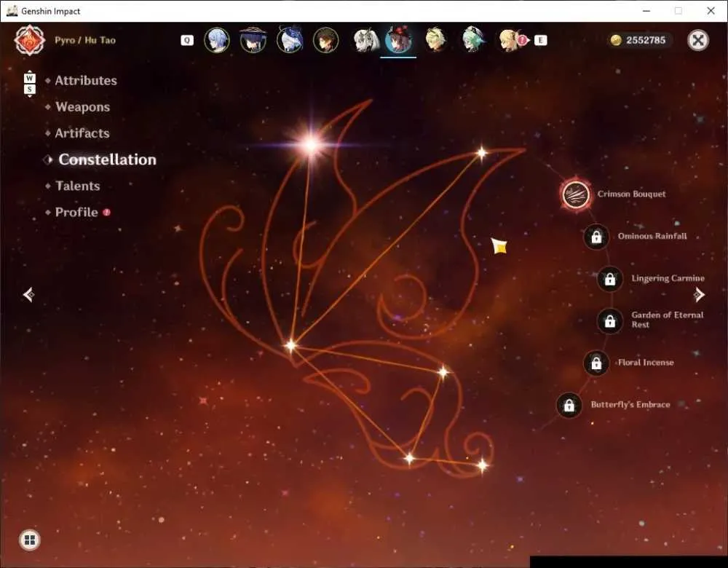Open the Attributes menu

coord(86,81)
